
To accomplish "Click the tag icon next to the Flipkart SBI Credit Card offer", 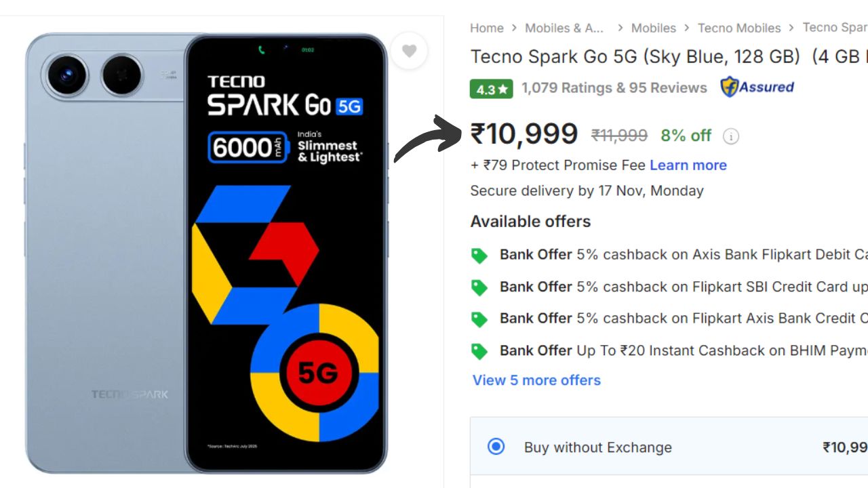I will tap(479, 287).
